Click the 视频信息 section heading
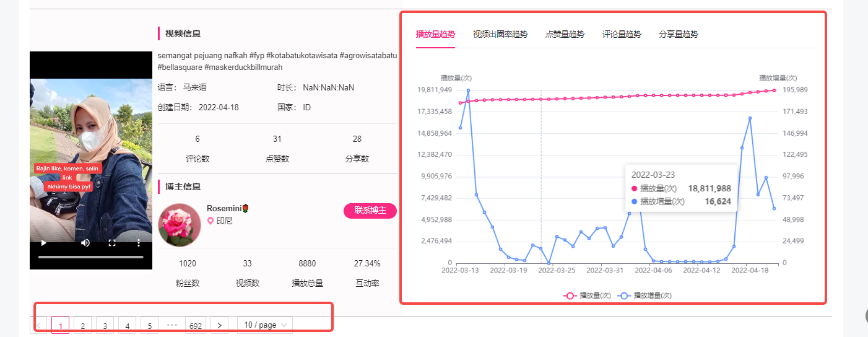Viewport: 868px width, 337px height. (x=183, y=33)
